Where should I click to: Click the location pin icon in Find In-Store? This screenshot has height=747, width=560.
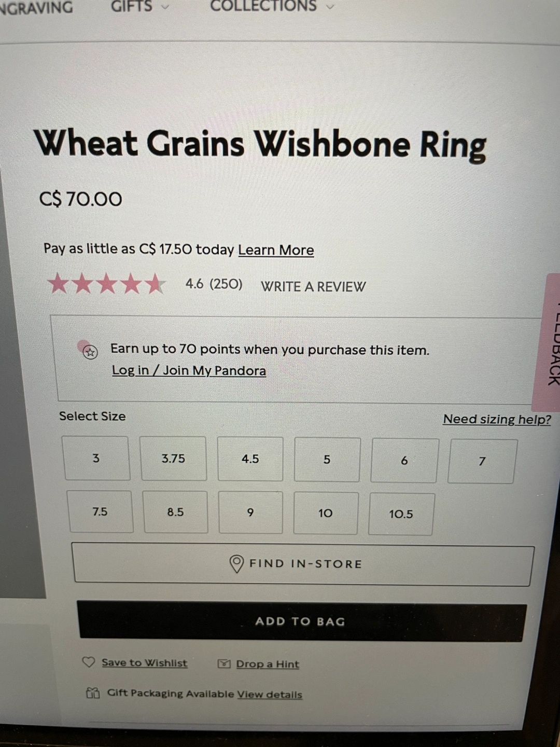[236, 564]
